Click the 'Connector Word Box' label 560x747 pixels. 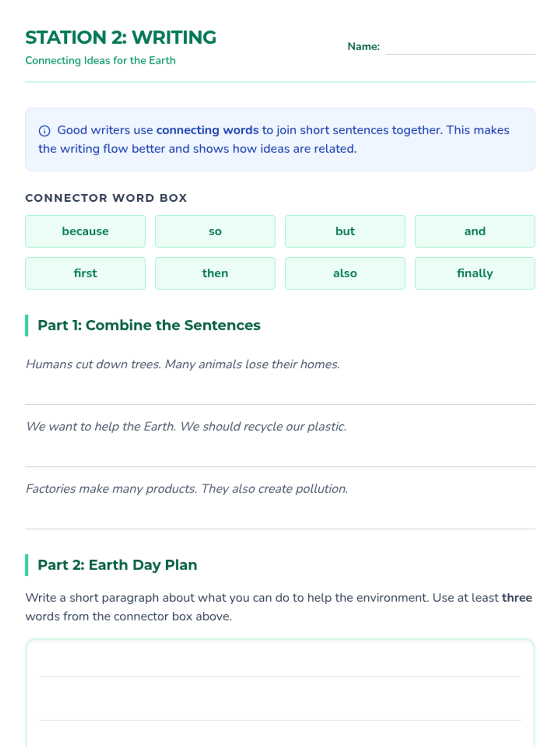[106, 198]
